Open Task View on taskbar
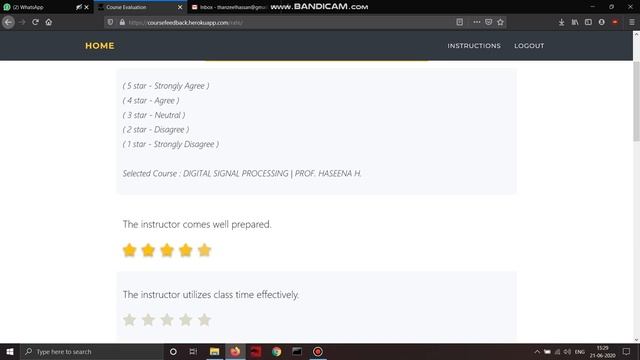The image size is (640, 360). (x=193, y=351)
